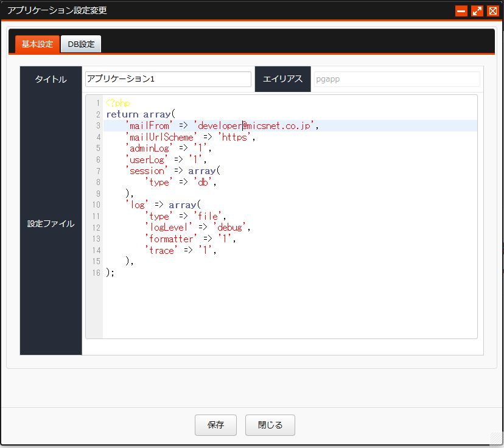Click the 'trace' key
The image size is (504, 448).
click(x=161, y=250)
